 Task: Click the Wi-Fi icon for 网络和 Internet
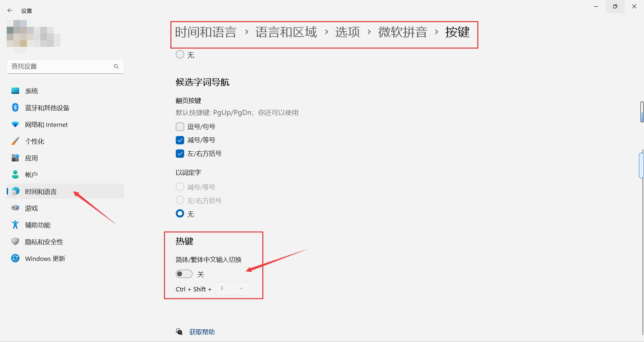pos(15,124)
